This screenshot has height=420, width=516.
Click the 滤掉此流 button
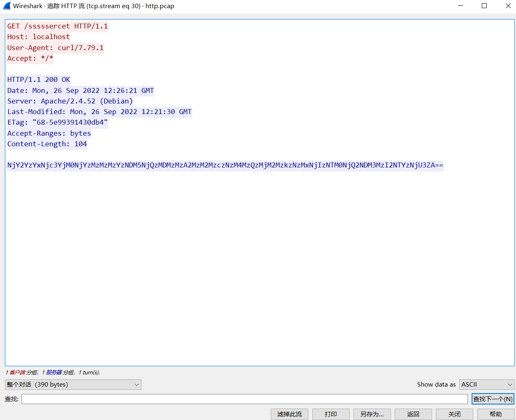click(290, 414)
